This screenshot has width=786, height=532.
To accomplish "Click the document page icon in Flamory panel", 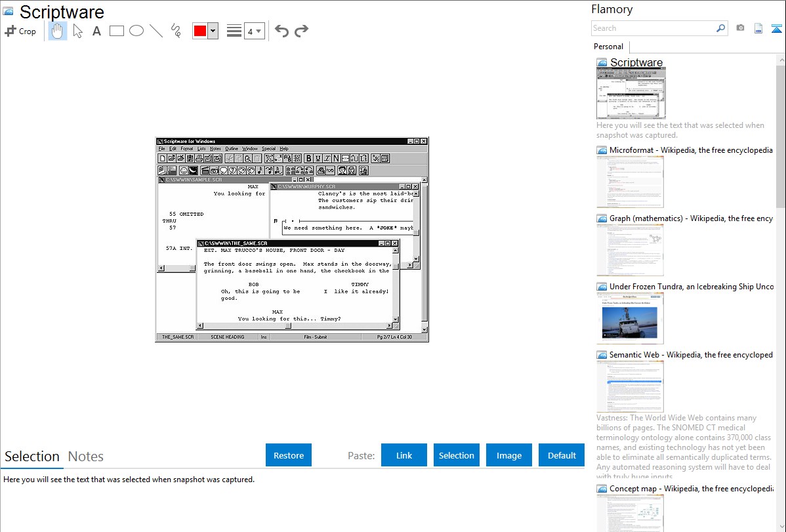I will tap(758, 28).
